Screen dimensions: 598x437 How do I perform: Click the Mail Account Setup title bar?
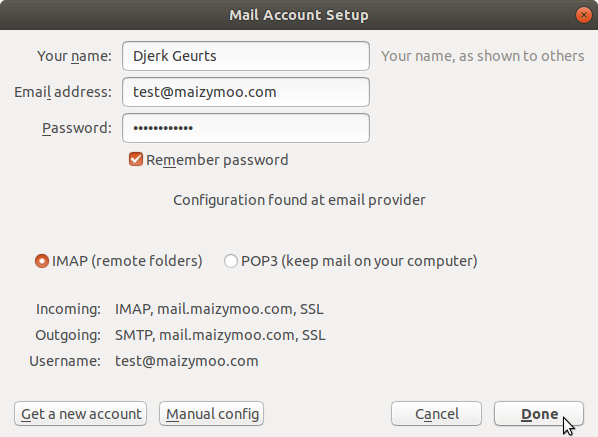[x=299, y=15]
